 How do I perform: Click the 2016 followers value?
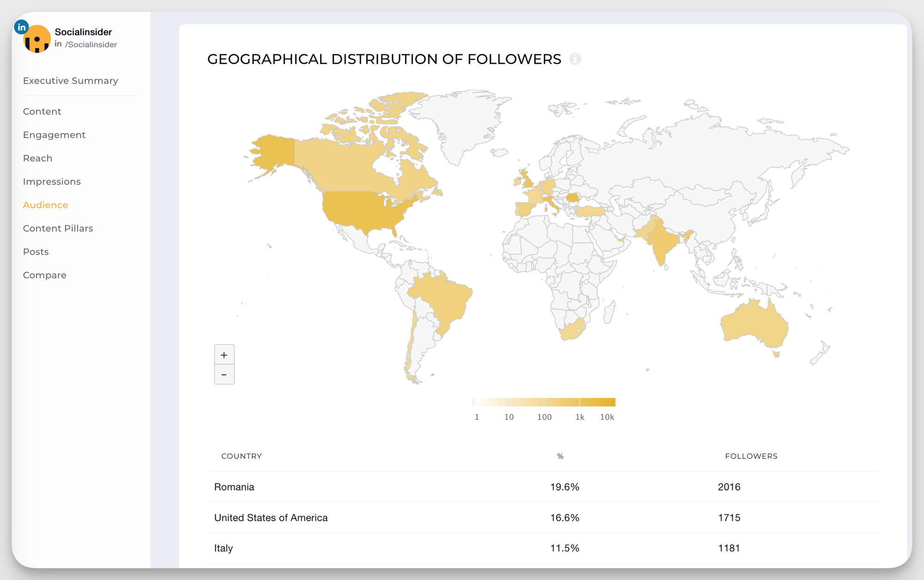(x=729, y=487)
